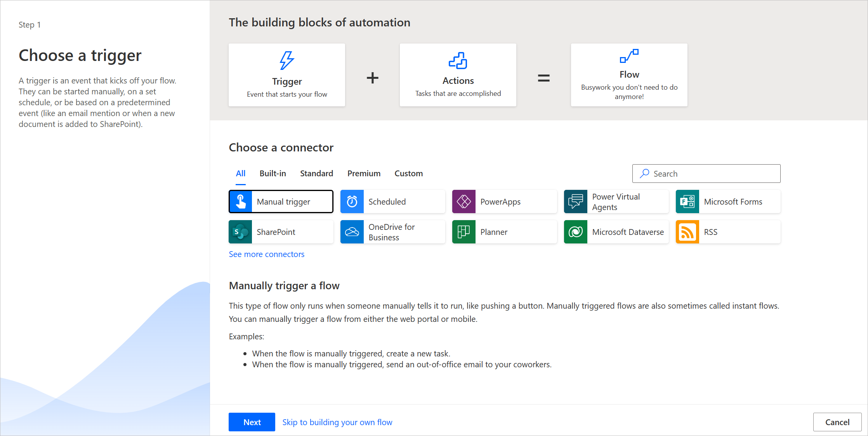Select the Manual trigger connector icon

(240, 201)
